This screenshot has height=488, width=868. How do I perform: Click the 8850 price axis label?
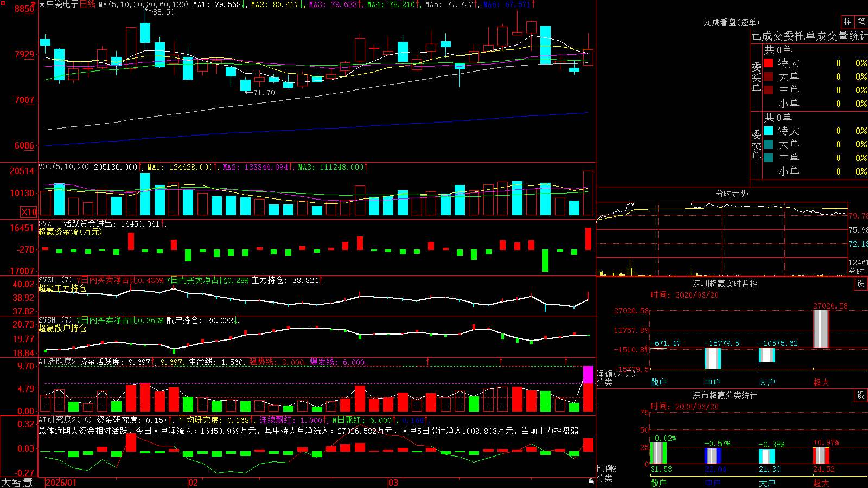click(x=24, y=9)
